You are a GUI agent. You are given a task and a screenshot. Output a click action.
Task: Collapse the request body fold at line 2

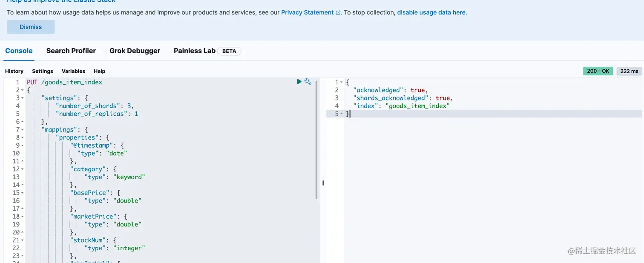22,90
